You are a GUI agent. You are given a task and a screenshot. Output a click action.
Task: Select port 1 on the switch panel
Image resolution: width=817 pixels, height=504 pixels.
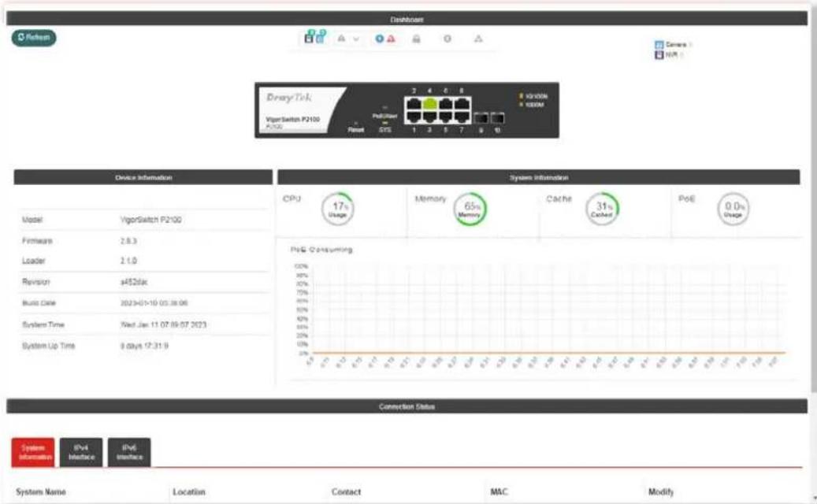414,117
